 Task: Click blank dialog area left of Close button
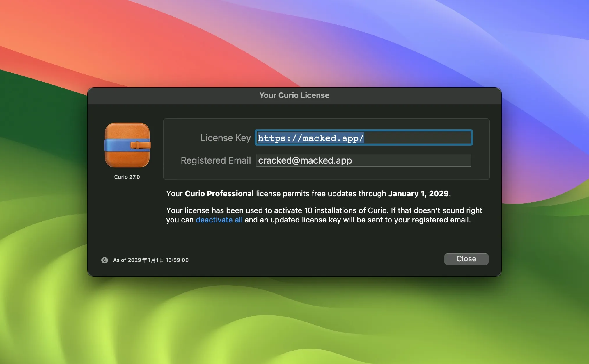point(320,259)
